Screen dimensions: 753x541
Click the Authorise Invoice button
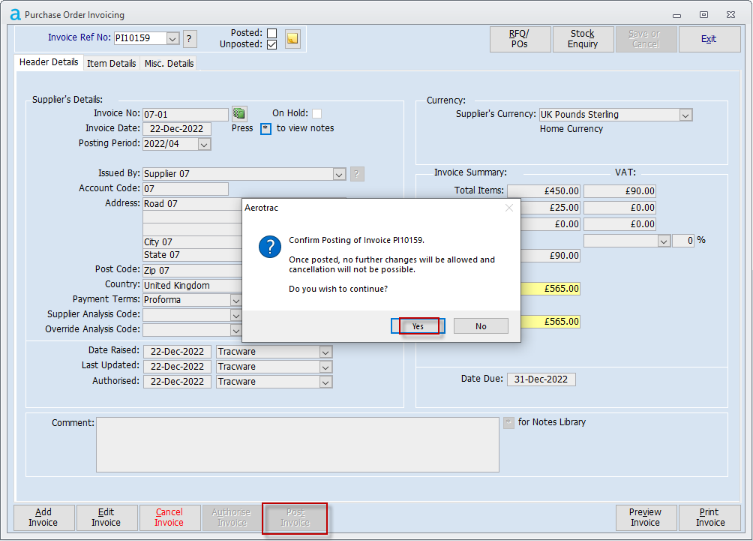pyautogui.click(x=232, y=517)
